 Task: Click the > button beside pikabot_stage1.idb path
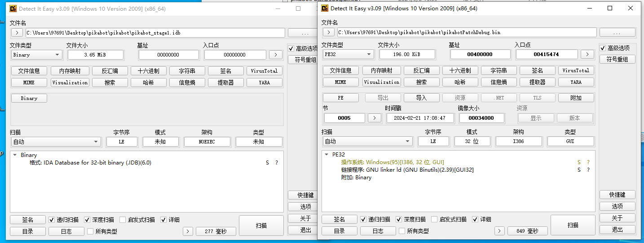pos(17,33)
